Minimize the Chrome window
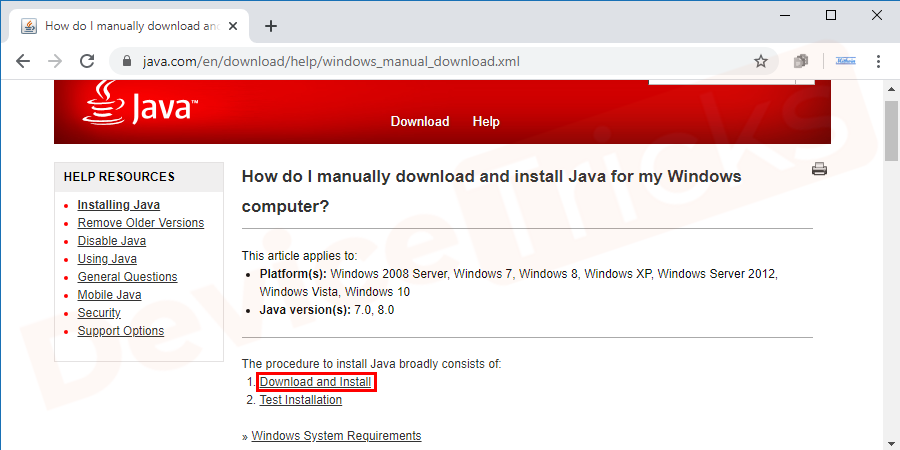The width and height of the screenshot is (900, 450). click(x=784, y=15)
